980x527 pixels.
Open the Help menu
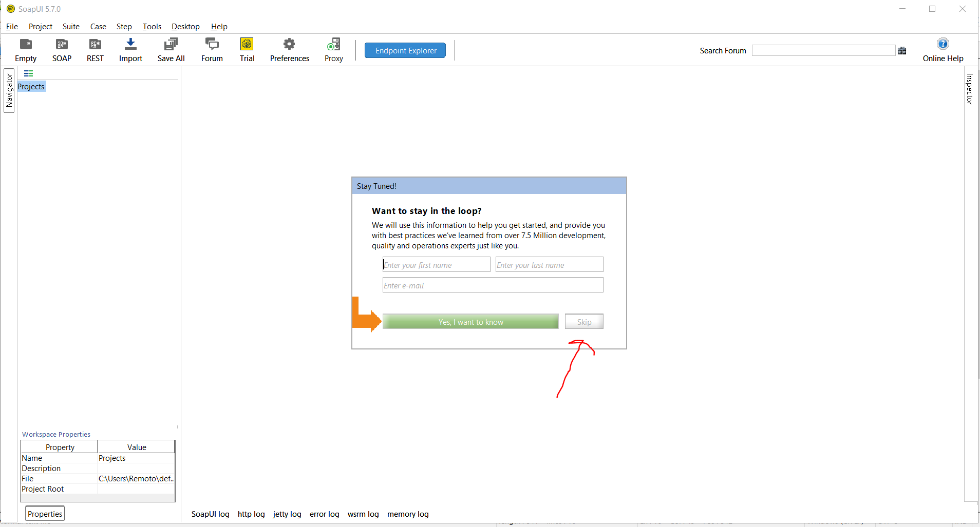pyautogui.click(x=219, y=27)
